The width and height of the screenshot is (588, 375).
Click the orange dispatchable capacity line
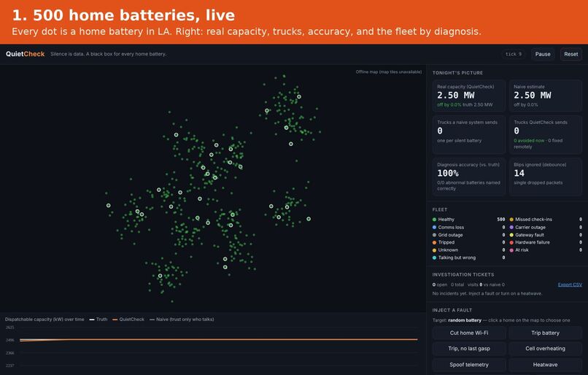pos(219,339)
